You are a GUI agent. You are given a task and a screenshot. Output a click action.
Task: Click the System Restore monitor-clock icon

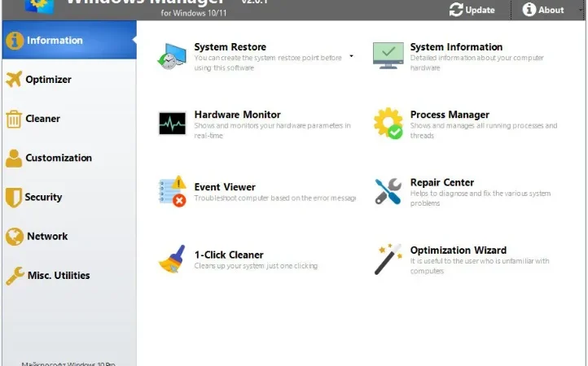pyautogui.click(x=172, y=56)
